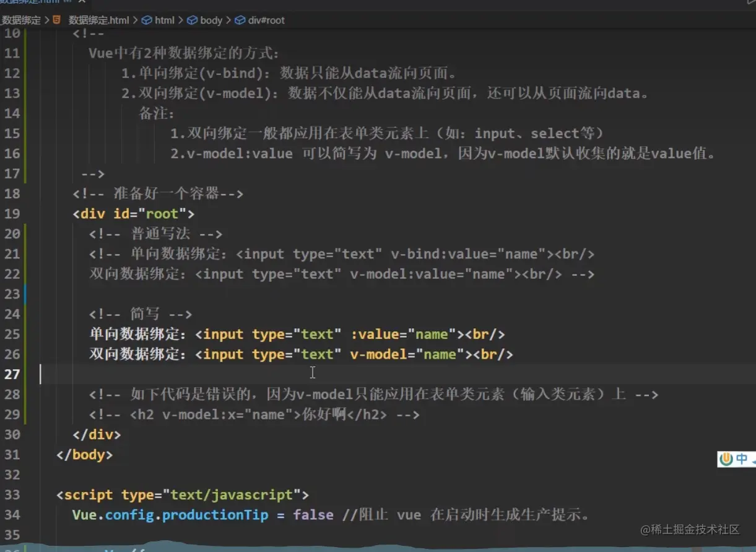Viewport: 756px width, 552px height.
Task: Click 'v-model="name"' on line 26
Action: coord(407,354)
